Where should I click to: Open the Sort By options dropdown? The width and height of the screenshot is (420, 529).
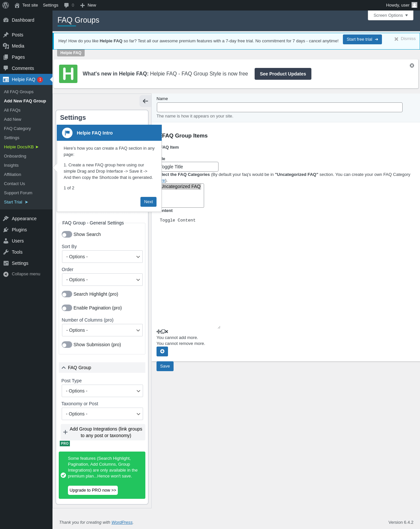[x=102, y=257]
